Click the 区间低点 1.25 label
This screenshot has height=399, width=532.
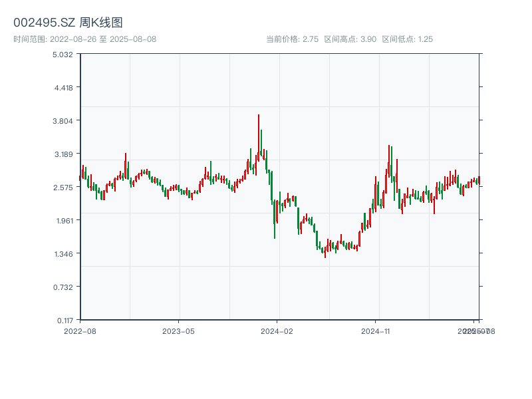(x=408, y=39)
